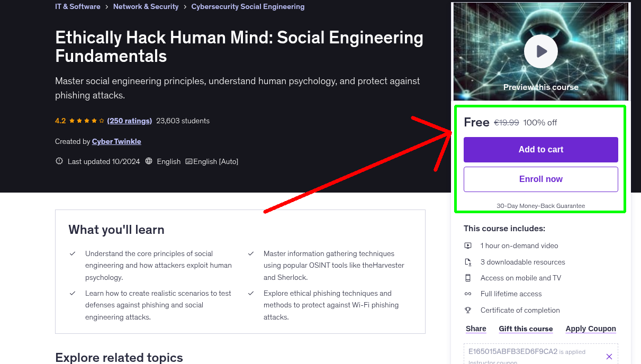Click the closed captions icon for English [Auto]

click(x=188, y=161)
